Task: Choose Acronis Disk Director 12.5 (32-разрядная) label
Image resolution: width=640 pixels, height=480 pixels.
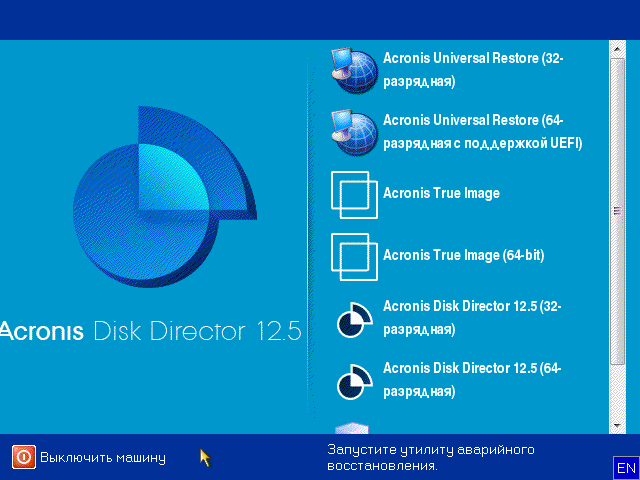Action: (x=473, y=318)
